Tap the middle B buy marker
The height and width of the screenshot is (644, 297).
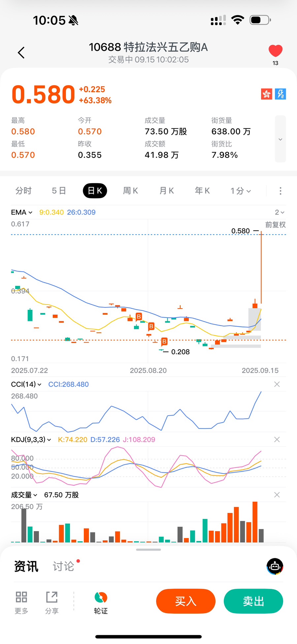tap(151, 327)
